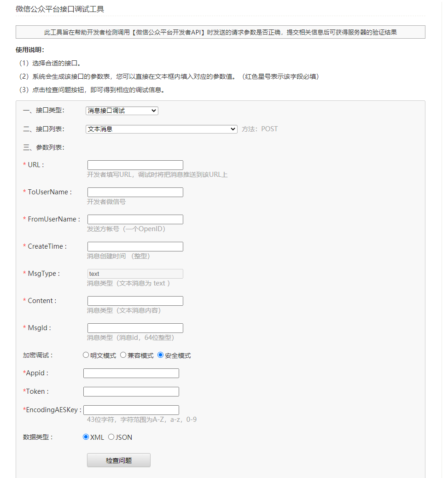Click the hint 开发者微信号
This screenshot has height=478, width=448.
[106, 202]
